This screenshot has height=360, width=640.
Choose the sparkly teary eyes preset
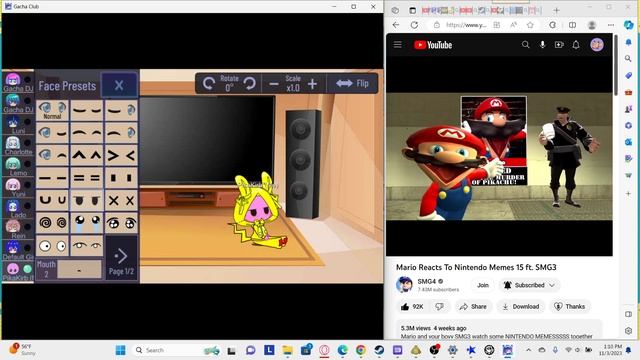[121, 223]
